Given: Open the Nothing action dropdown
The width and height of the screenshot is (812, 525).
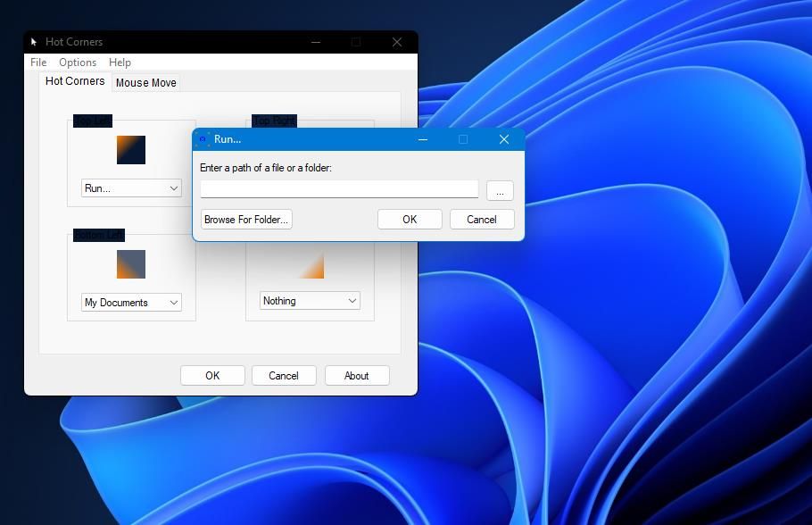Looking at the screenshot, I should tap(310, 301).
